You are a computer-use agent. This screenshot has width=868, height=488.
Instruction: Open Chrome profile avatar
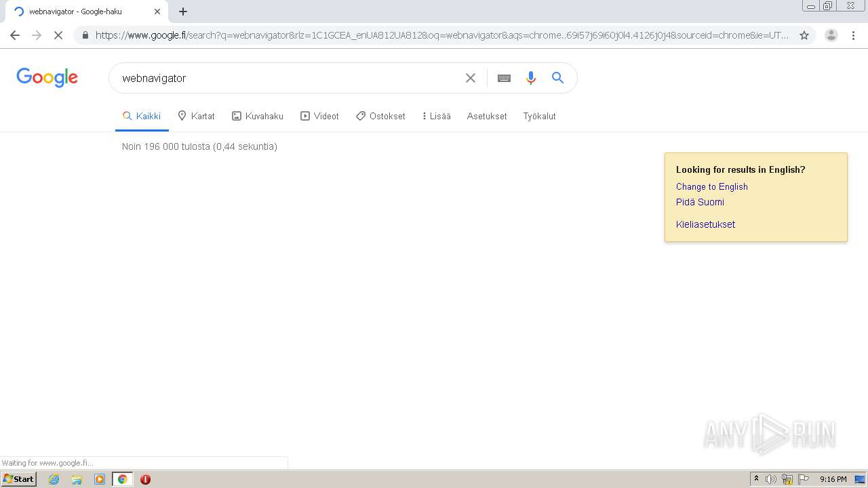[831, 35]
